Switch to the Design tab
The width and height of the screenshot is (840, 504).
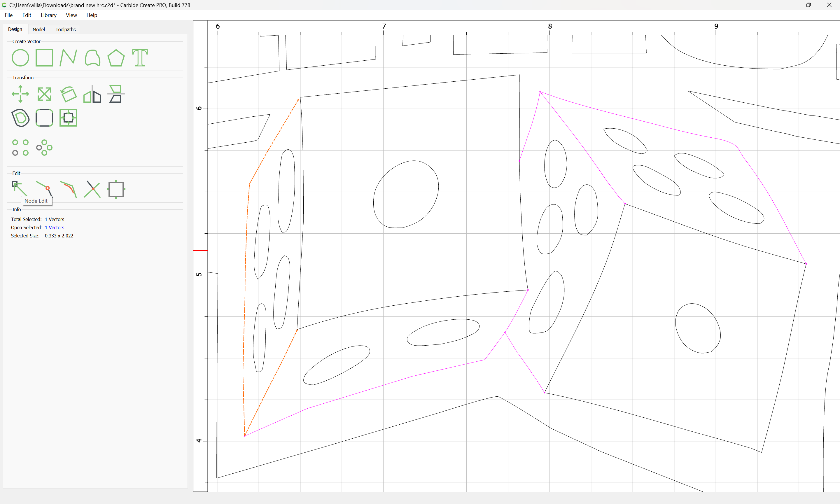pyautogui.click(x=15, y=29)
